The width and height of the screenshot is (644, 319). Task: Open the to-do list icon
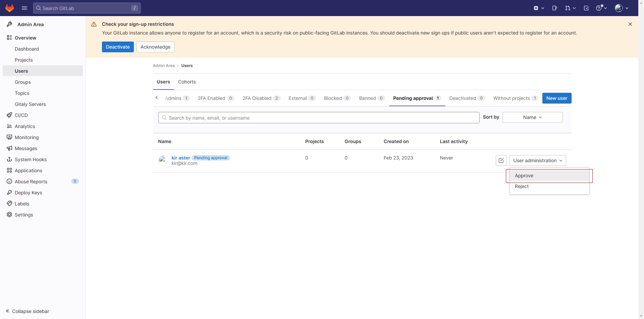pyautogui.click(x=586, y=8)
